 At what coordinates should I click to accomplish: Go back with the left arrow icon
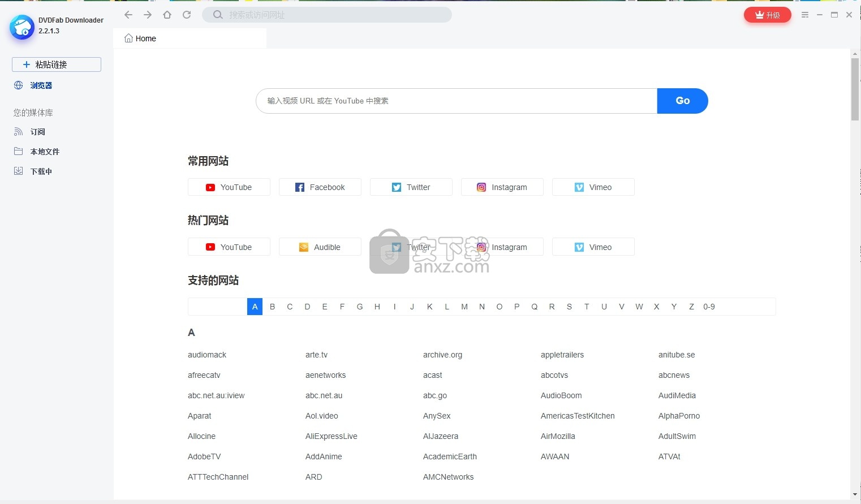[128, 15]
